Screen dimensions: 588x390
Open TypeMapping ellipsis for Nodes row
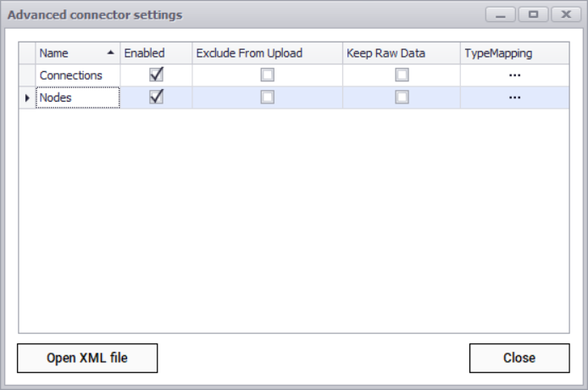click(514, 97)
